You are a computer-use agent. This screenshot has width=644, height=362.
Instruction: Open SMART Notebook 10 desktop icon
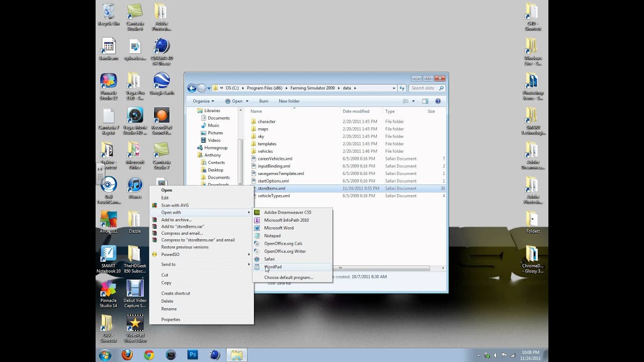click(108, 259)
